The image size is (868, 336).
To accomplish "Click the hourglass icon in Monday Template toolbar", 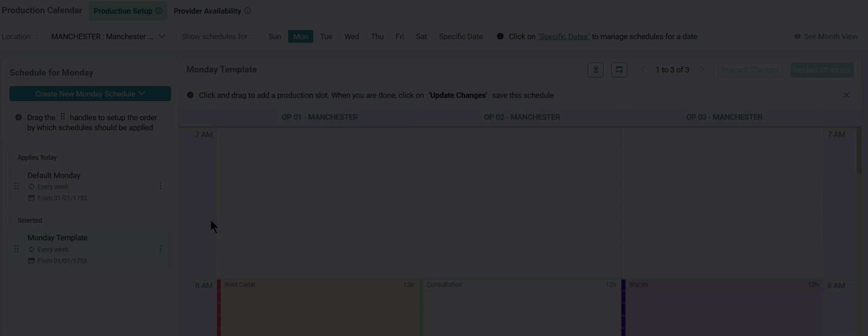I will 595,70.
